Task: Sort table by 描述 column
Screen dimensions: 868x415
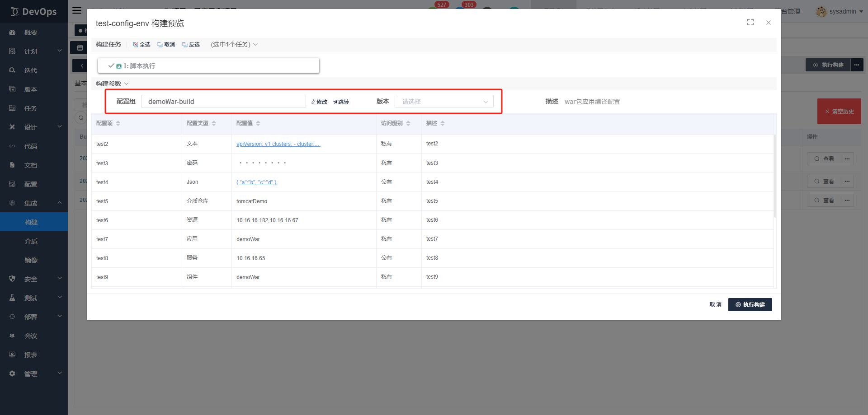Action: pos(443,123)
